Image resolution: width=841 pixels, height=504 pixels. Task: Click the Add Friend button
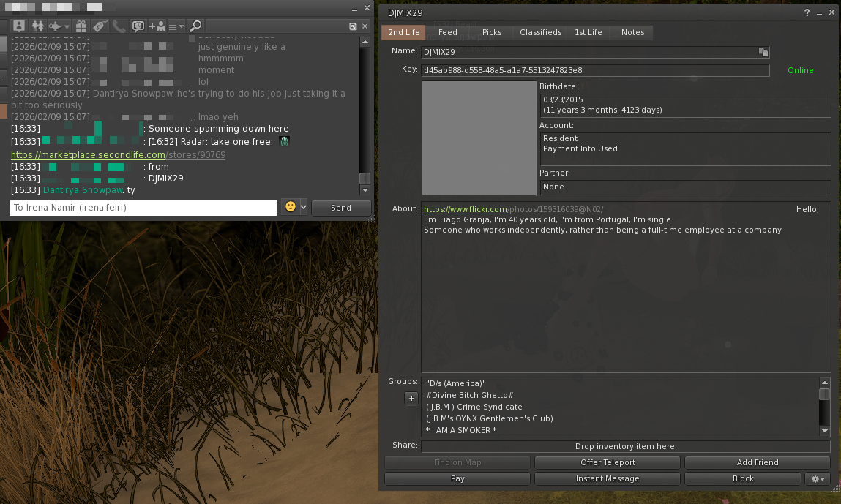tap(758, 462)
